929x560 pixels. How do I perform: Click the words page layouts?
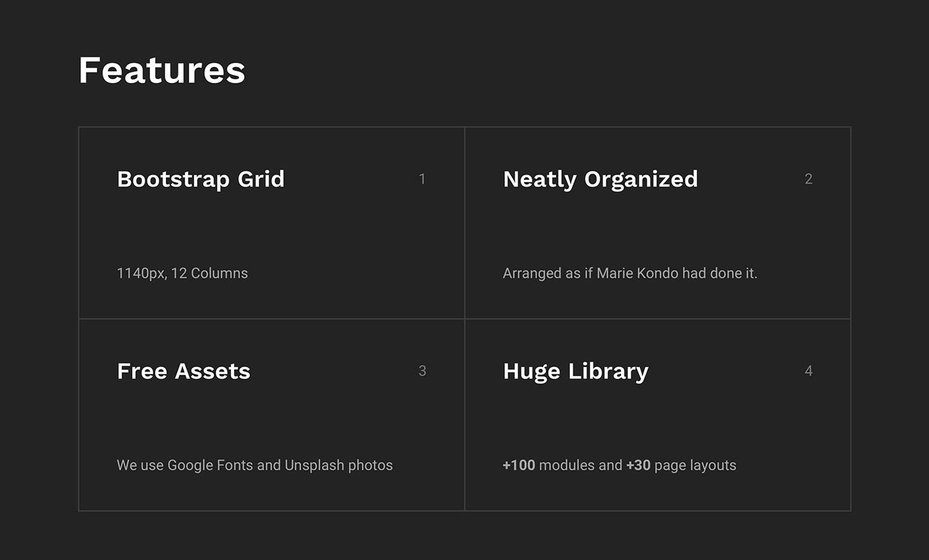pos(695,466)
